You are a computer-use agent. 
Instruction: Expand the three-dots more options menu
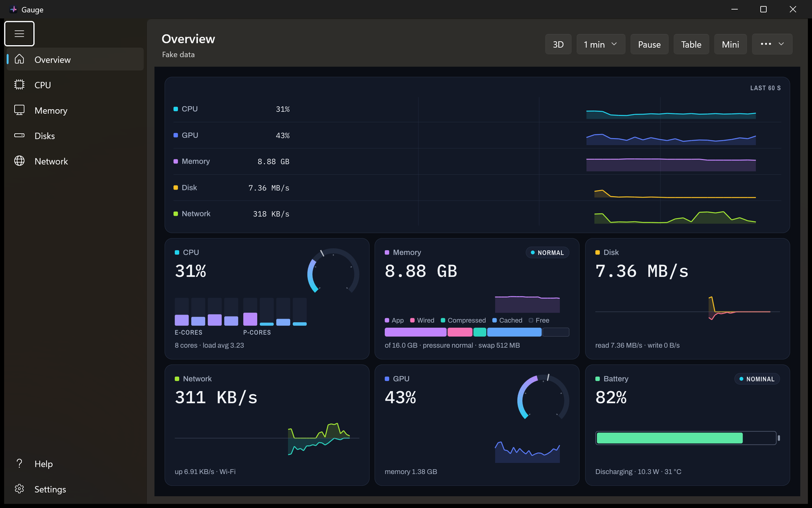(772, 44)
